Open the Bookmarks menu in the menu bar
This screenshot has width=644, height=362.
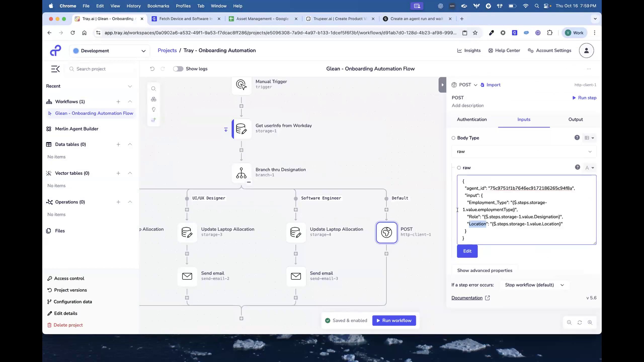(158, 6)
